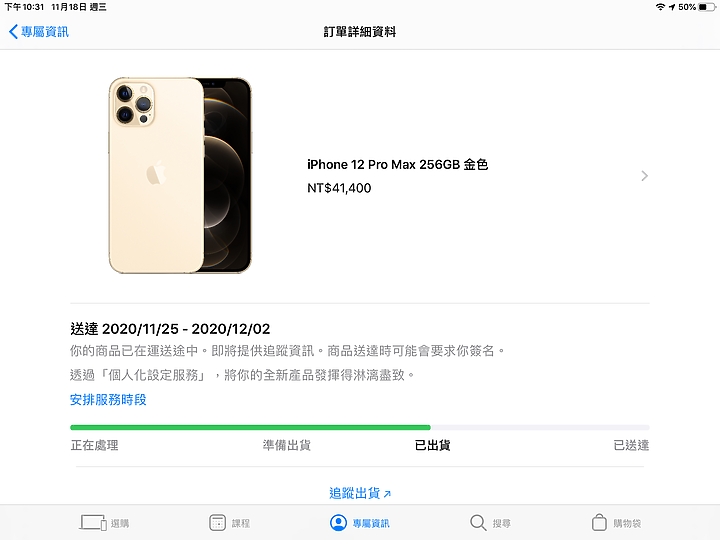Tap the 已送達 stage label
This screenshot has height=540, width=720.
631,445
